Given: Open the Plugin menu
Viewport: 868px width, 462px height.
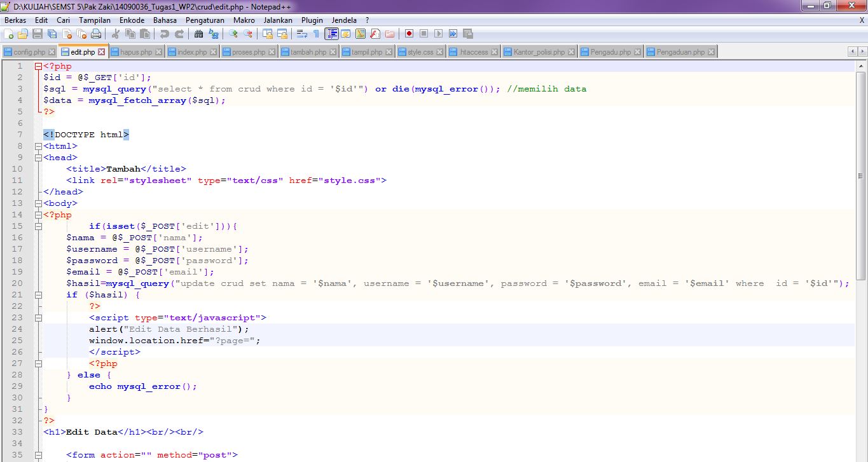Looking at the screenshot, I should [312, 20].
